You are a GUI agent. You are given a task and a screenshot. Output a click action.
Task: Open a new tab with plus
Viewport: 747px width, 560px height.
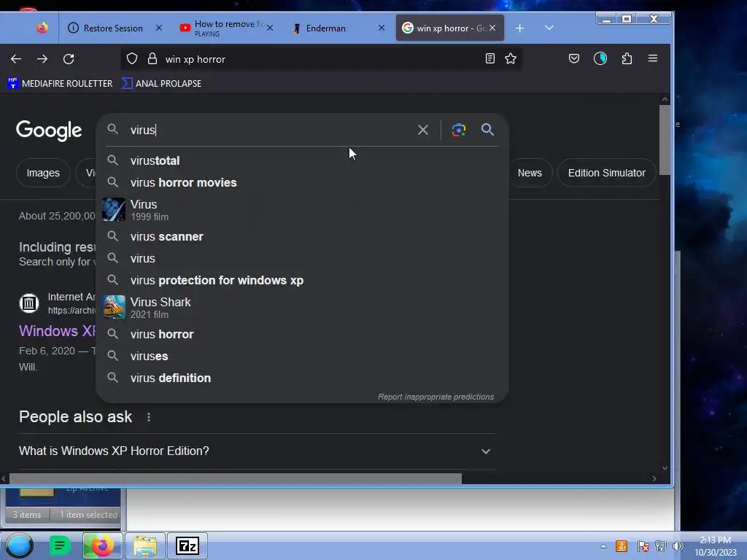click(x=519, y=28)
